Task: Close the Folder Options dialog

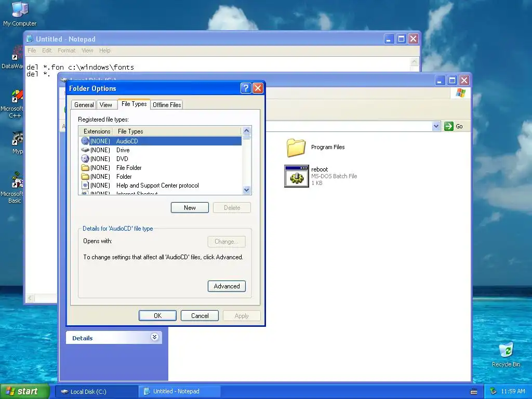Action: tap(258, 88)
